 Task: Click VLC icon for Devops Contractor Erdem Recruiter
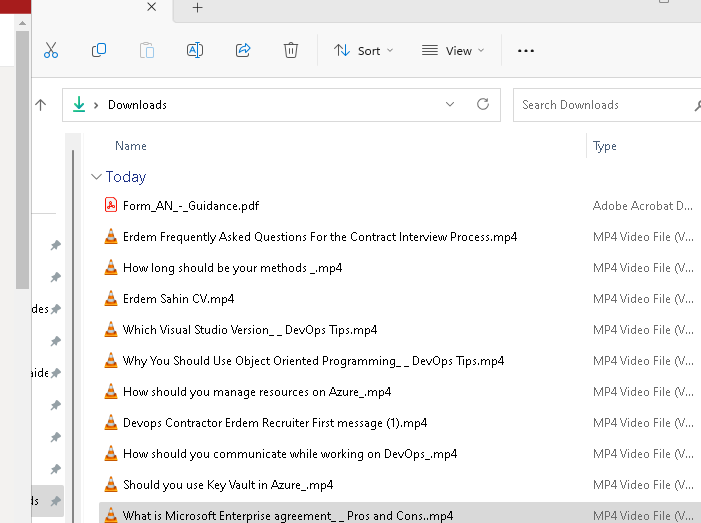111,422
